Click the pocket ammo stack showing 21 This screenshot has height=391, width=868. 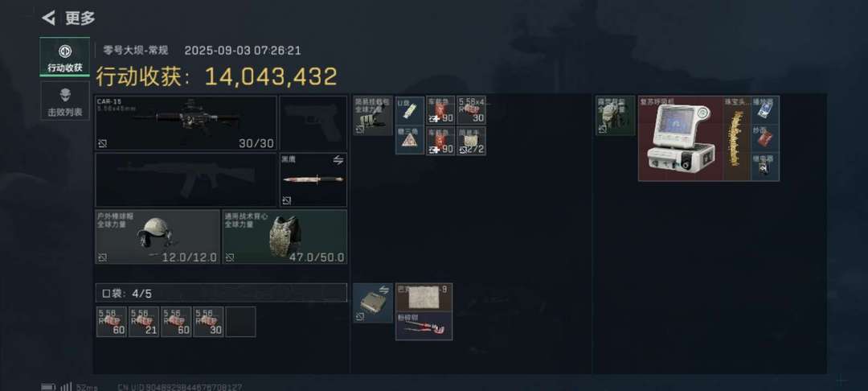point(144,322)
